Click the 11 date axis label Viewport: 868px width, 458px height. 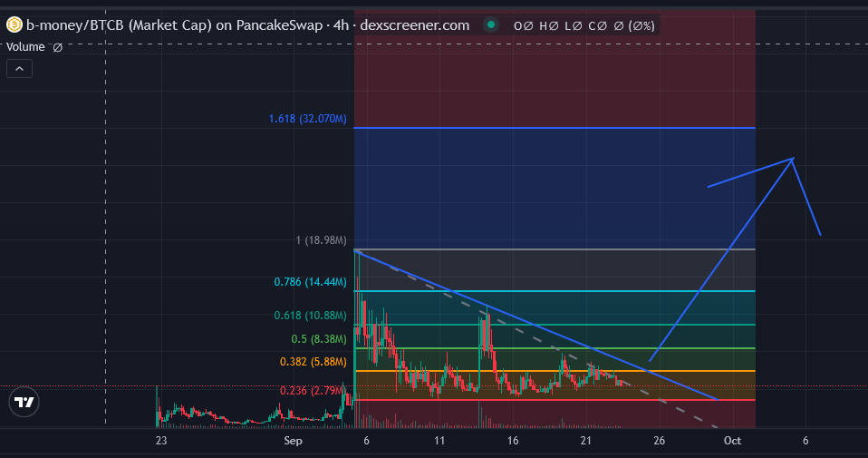point(439,441)
